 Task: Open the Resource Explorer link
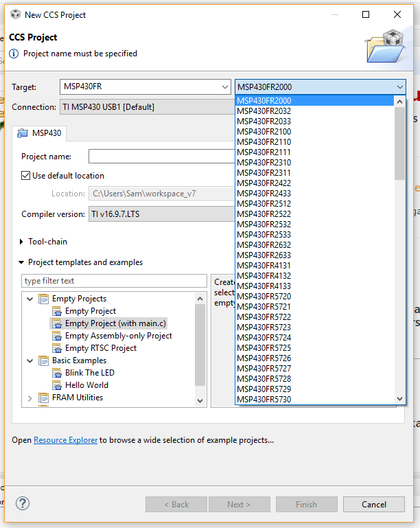(x=66, y=440)
